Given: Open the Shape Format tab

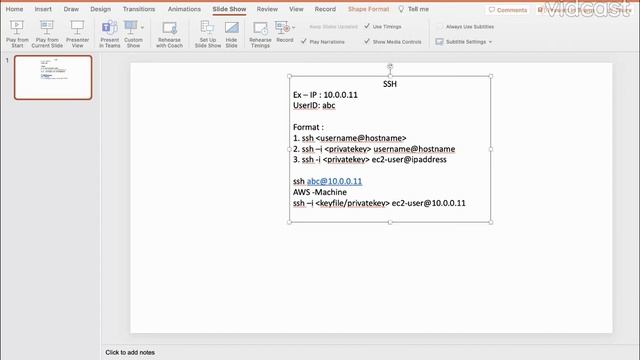Looking at the screenshot, I should click(x=368, y=9).
